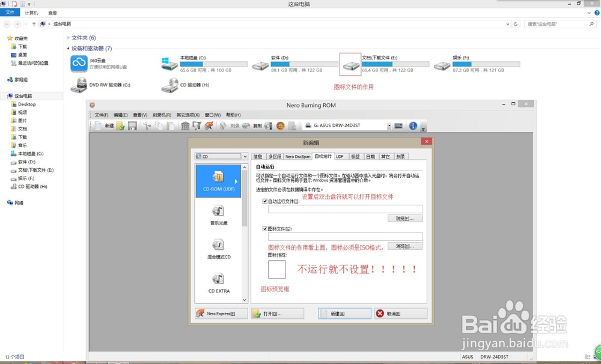Open the G: ASUS DRW-24D3ST recorder dropdown
The width and height of the screenshot is (601, 364).
(x=389, y=126)
